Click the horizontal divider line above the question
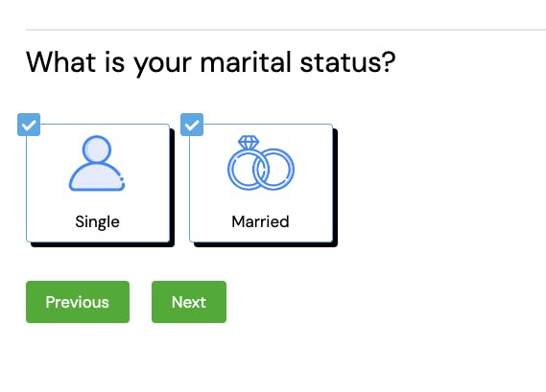 pyautogui.click(x=286, y=30)
